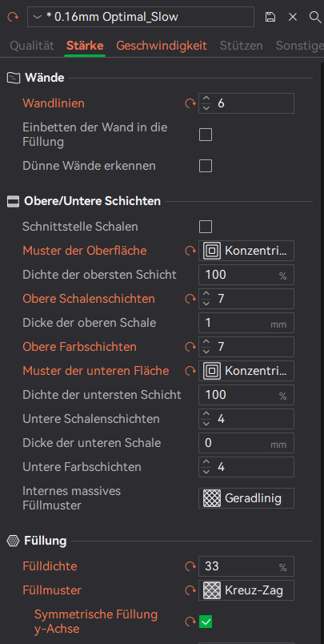The width and height of the screenshot is (324, 644).
Task: Click the Dicke der oberen Schale field
Action: pos(246,323)
